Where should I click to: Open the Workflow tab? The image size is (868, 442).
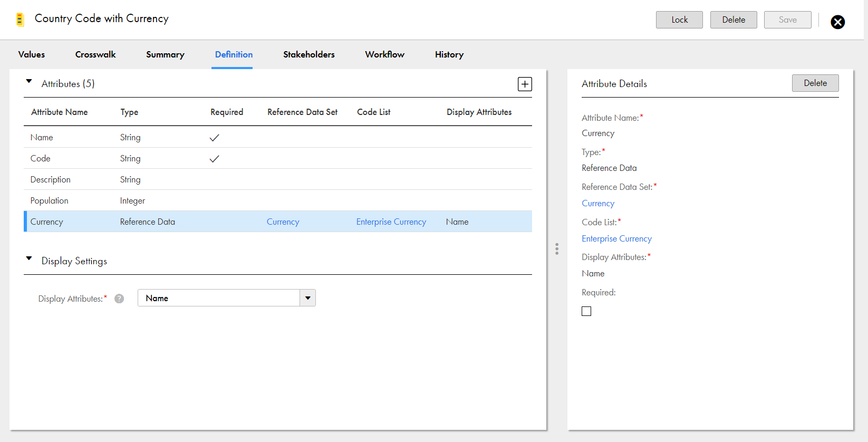[385, 54]
